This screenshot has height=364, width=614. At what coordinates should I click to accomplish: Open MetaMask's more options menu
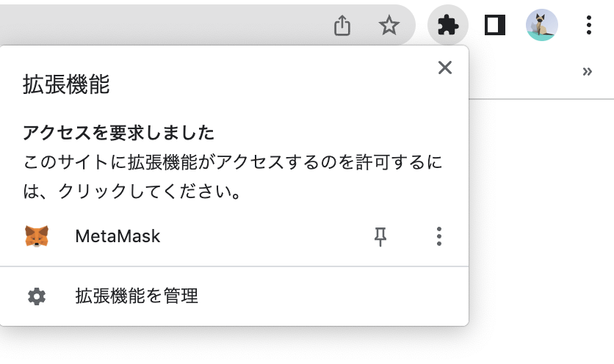(x=439, y=236)
